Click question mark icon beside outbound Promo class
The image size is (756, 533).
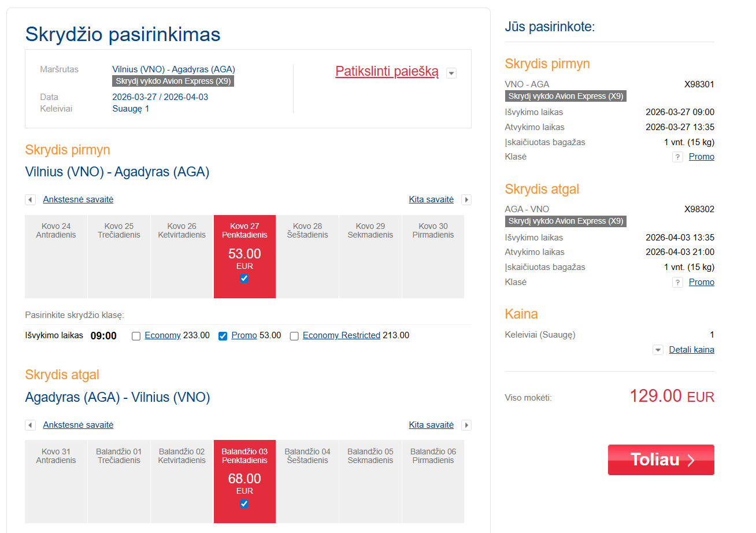677,157
